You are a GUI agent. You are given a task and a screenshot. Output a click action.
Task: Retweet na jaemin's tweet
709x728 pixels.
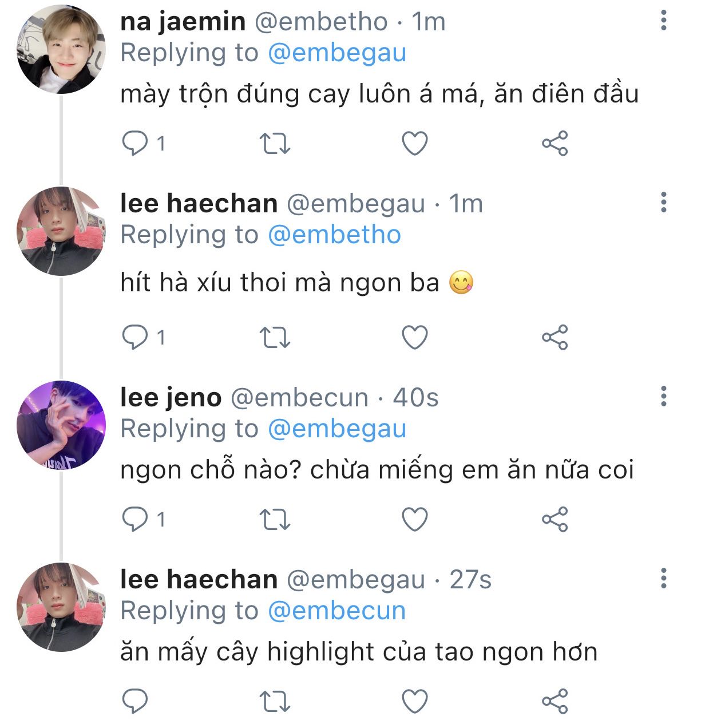pyautogui.click(x=275, y=143)
